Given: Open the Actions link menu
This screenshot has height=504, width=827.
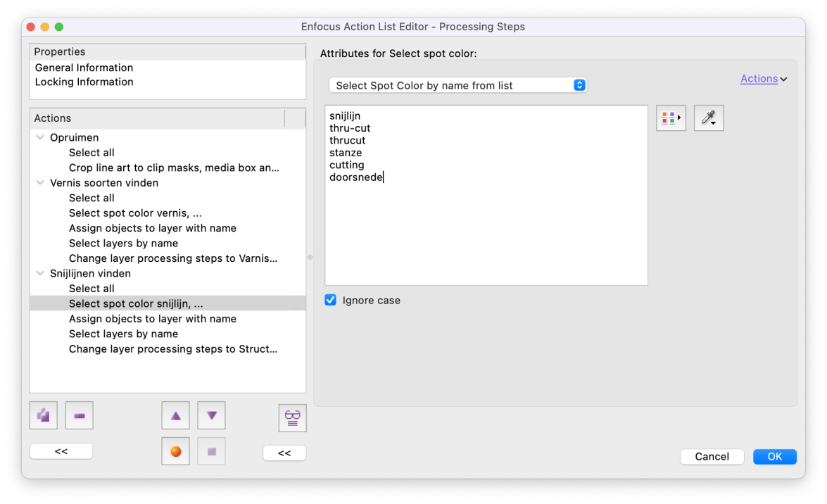Looking at the screenshot, I should (763, 79).
